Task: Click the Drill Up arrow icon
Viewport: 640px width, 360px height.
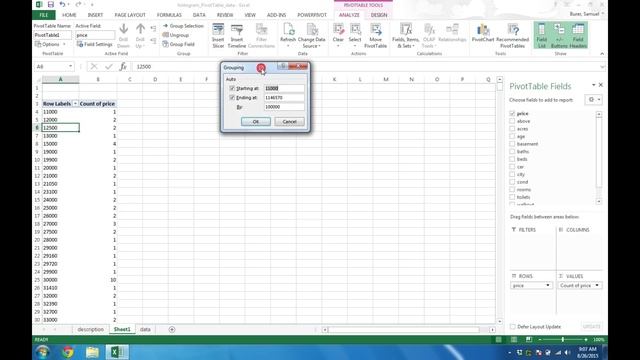Action: coord(140,29)
